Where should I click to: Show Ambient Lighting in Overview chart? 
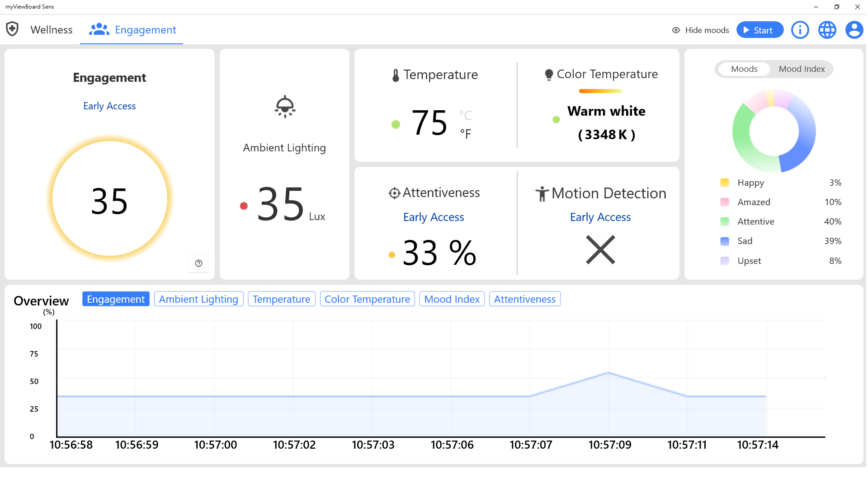point(198,299)
